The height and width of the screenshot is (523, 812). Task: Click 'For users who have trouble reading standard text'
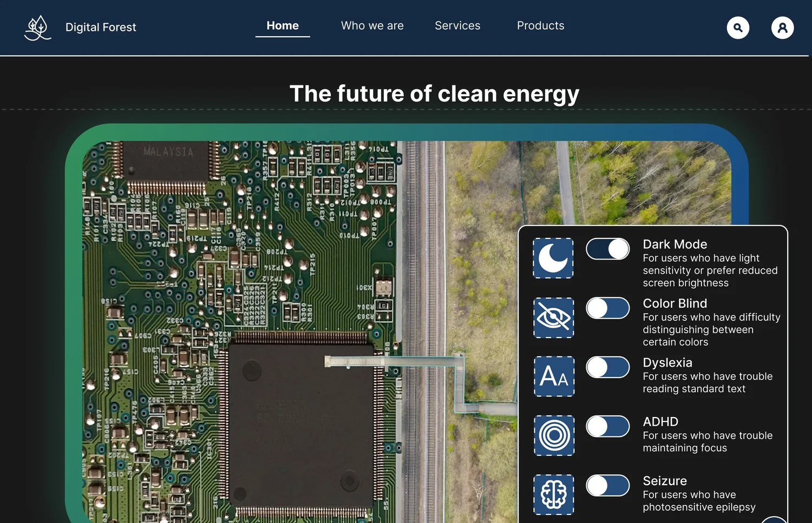tap(708, 382)
